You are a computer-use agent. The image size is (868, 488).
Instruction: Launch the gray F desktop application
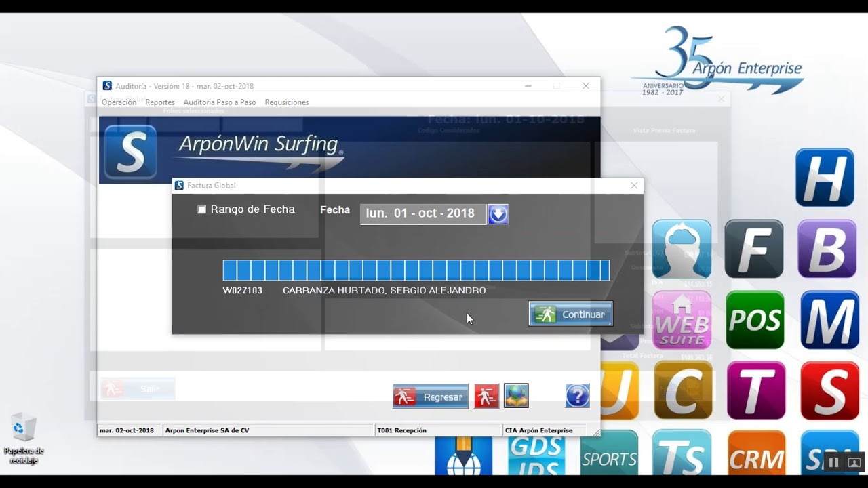(754, 249)
